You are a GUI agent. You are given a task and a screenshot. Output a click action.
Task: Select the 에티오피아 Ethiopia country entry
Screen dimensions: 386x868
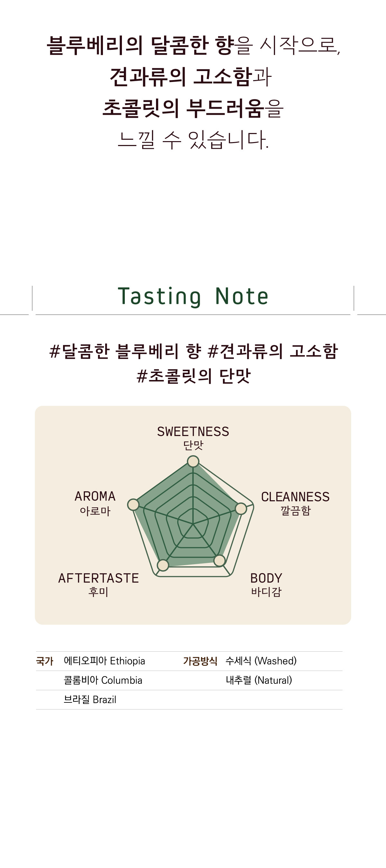coord(105,661)
